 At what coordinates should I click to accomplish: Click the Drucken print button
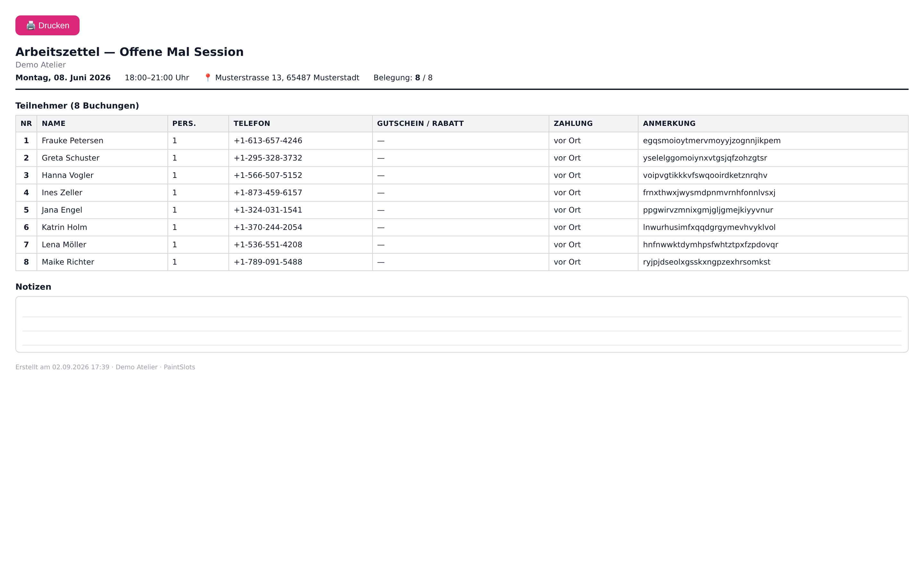coord(47,25)
